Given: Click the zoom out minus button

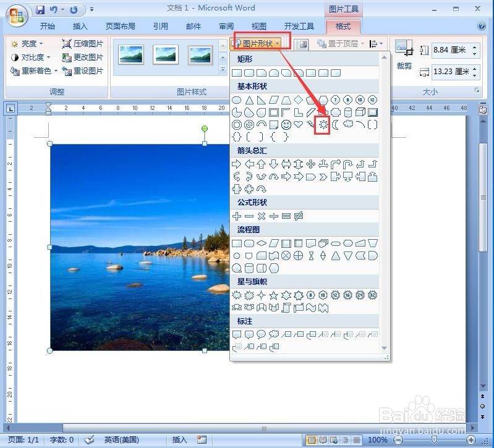Looking at the screenshot, I should (399, 440).
